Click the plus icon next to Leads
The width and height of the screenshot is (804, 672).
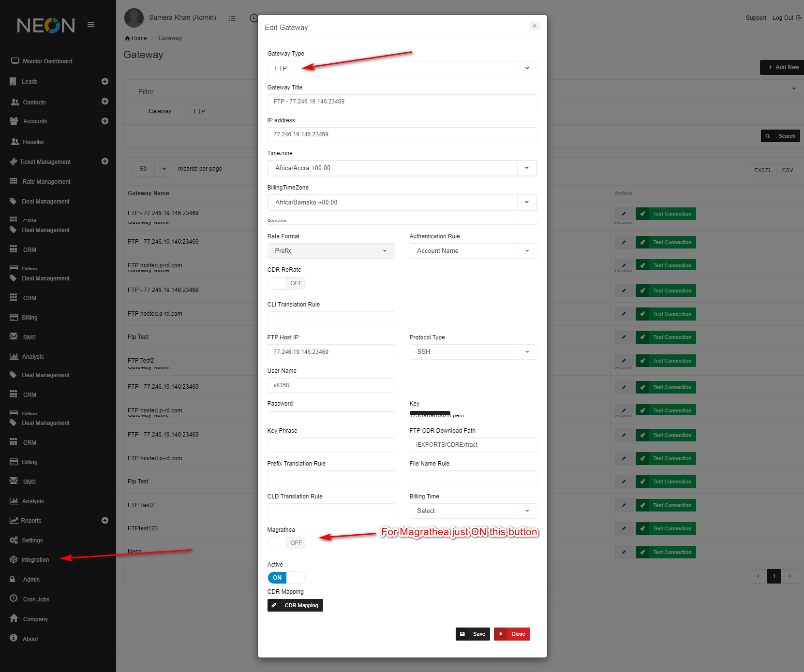[x=105, y=82]
